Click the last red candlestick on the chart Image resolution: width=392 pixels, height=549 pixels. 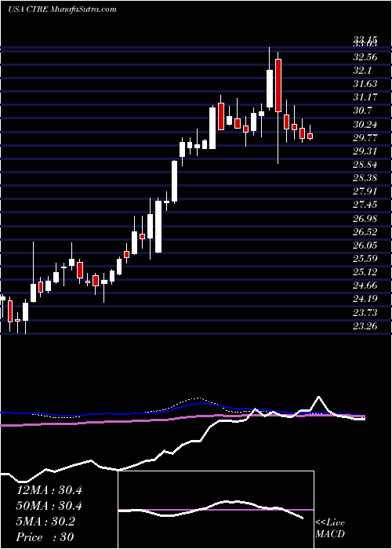coord(310,136)
